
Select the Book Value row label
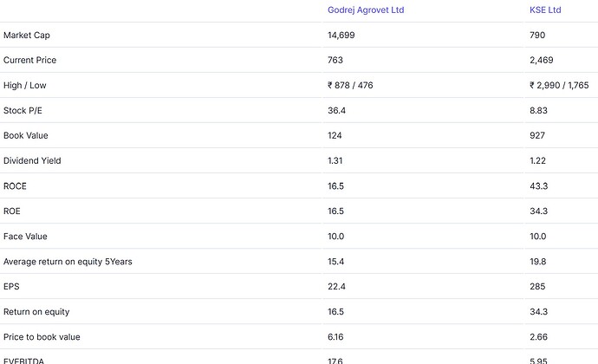(x=25, y=135)
